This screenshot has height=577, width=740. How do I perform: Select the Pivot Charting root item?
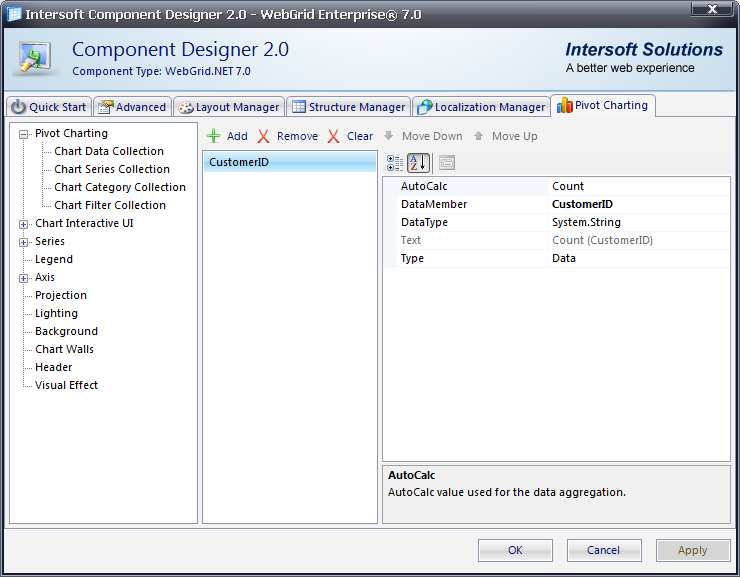click(71, 133)
